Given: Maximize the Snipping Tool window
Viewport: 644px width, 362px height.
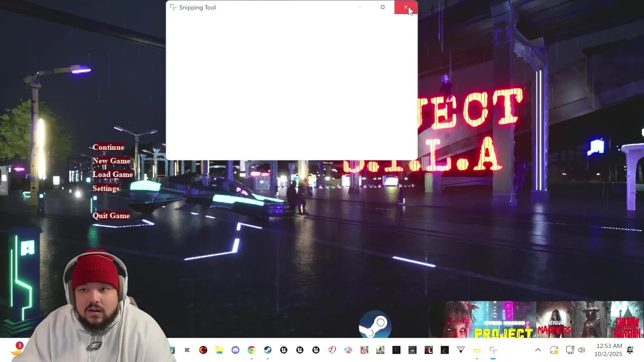Looking at the screenshot, I should point(382,7).
